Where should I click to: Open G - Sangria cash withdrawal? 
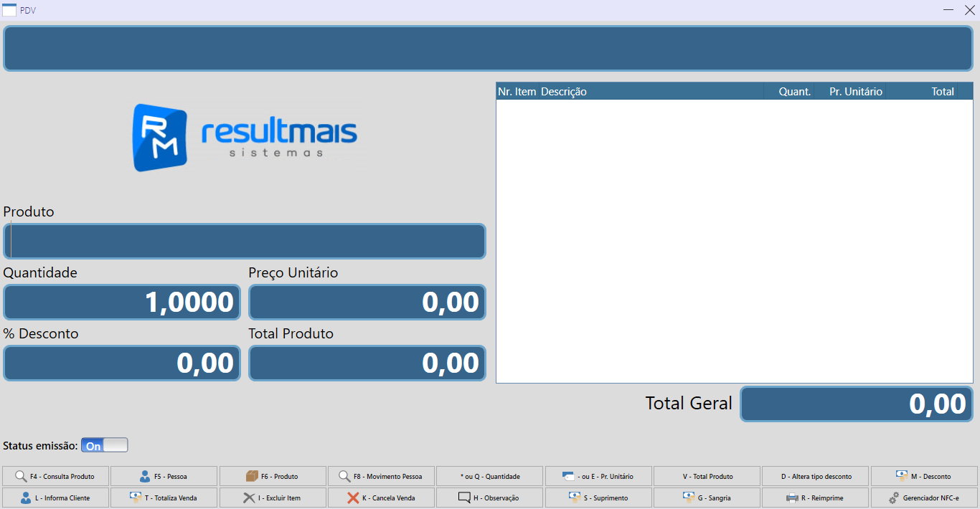pos(707,498)
